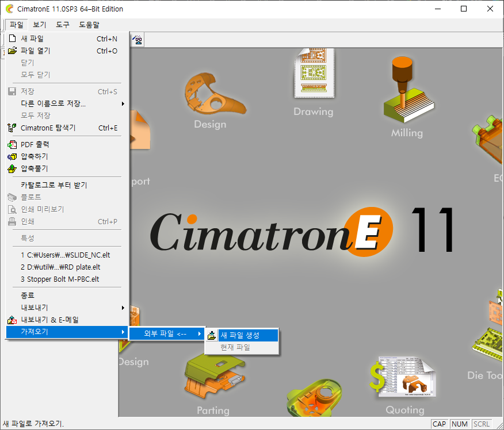This screenshot has width=504, height=430.
Task: Open the Milling module icon
Action: click(x=408, y=90)
